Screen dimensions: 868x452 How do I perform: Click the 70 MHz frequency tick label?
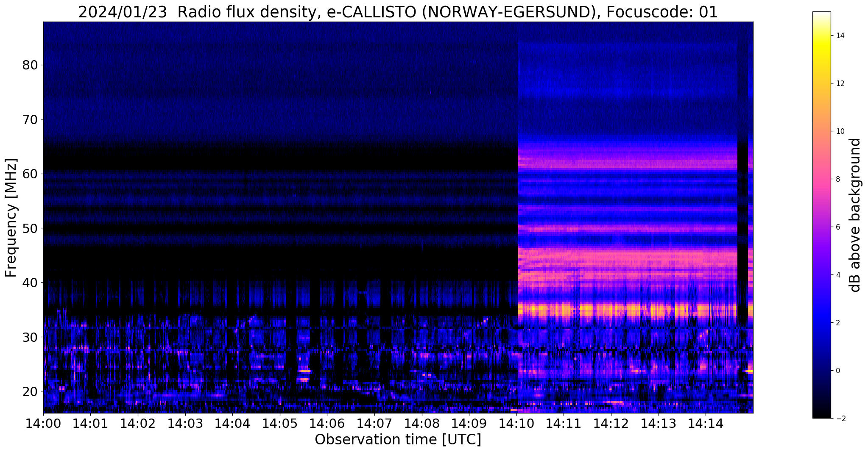pos(29,119)
